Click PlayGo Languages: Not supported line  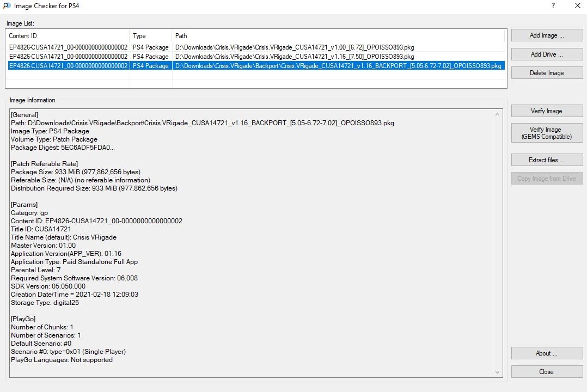coord(62,360)
